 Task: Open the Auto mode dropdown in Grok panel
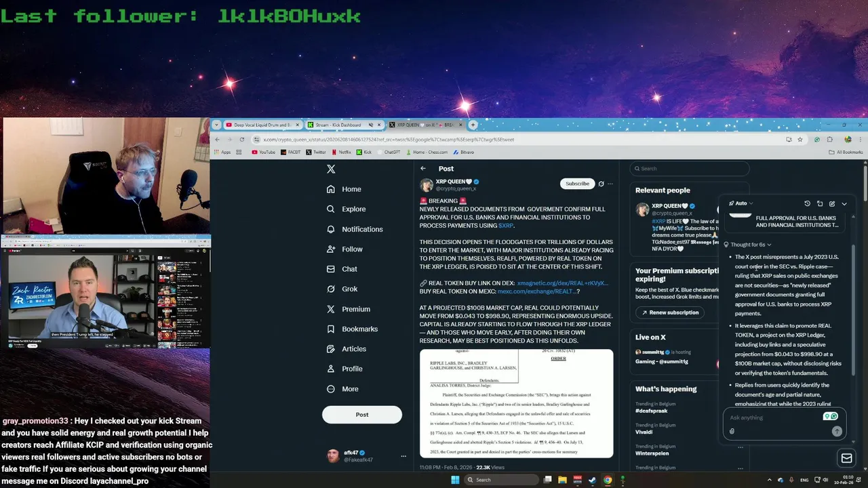741,203
